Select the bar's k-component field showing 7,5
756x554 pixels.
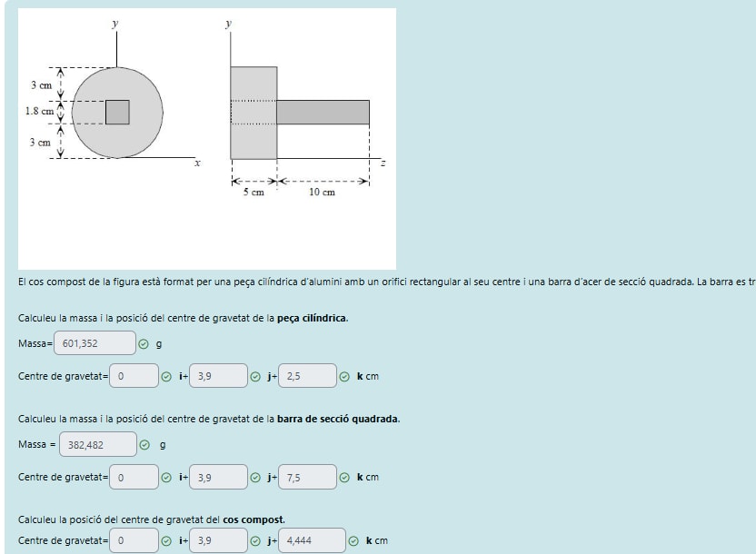pos(307,477)
